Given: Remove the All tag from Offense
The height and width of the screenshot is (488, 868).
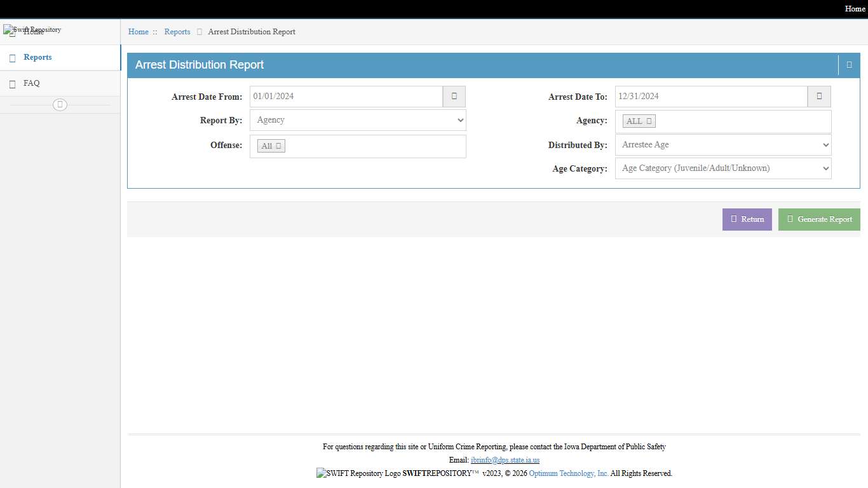Looking at the screenshot, I should [x=278, y=146].
